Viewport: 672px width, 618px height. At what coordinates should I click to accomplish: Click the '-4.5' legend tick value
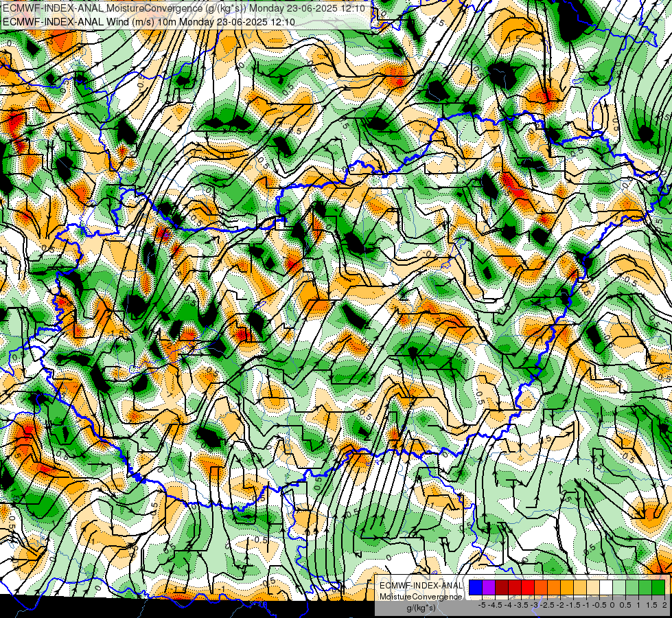(496, 605)
